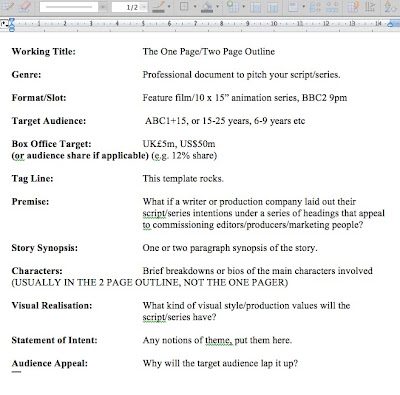The image size is (400, 395).
Task: Select the Draw Table pencil tool
Action: pyautogui.click(x=7, y=6)
